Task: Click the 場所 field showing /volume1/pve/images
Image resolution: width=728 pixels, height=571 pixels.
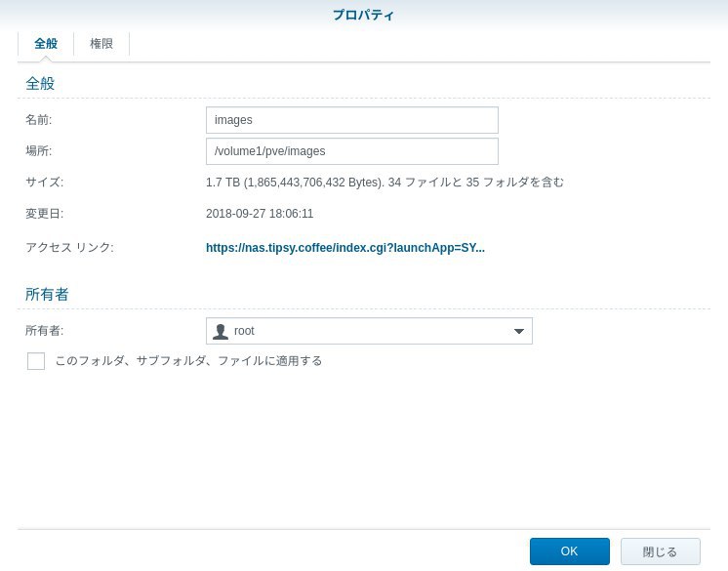Action: click(x=352, y=151)
